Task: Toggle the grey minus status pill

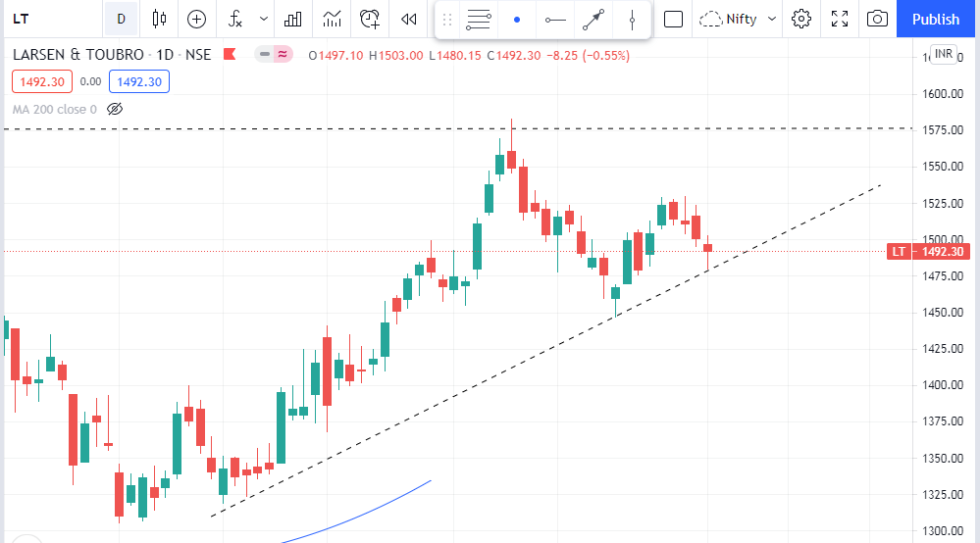Action: pyautogui.click(x=265, y=54)
